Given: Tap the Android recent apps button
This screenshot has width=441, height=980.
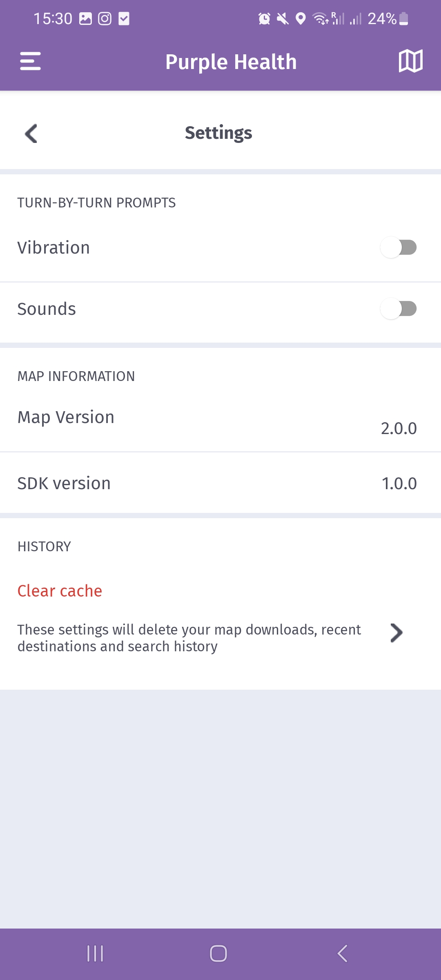Looking at the screenshot, I should point(95,954).
